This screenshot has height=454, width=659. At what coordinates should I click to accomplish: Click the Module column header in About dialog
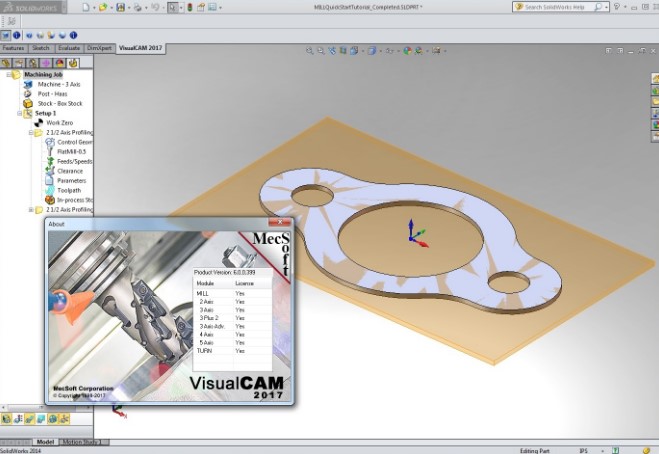point(213,283)
